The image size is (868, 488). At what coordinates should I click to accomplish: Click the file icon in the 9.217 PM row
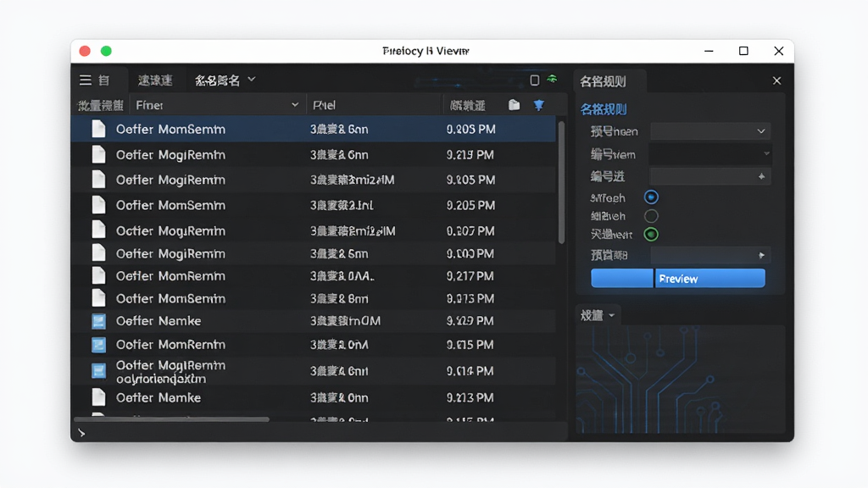(x=98, y=275)
